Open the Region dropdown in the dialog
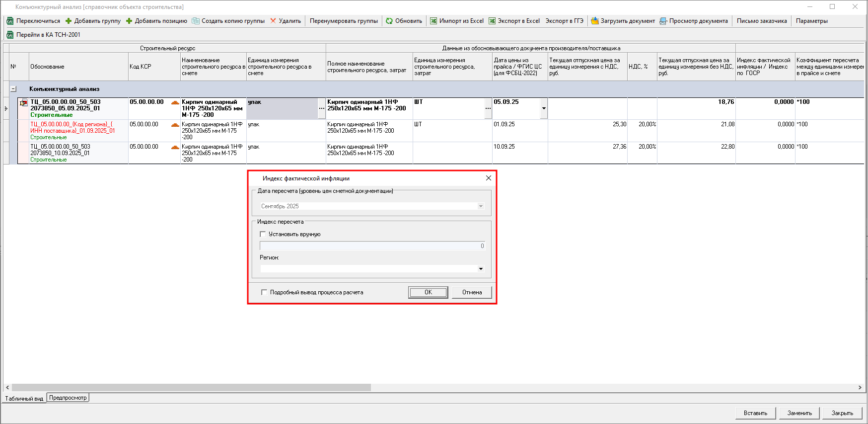868x424 pixels. [x=481, y=269]
